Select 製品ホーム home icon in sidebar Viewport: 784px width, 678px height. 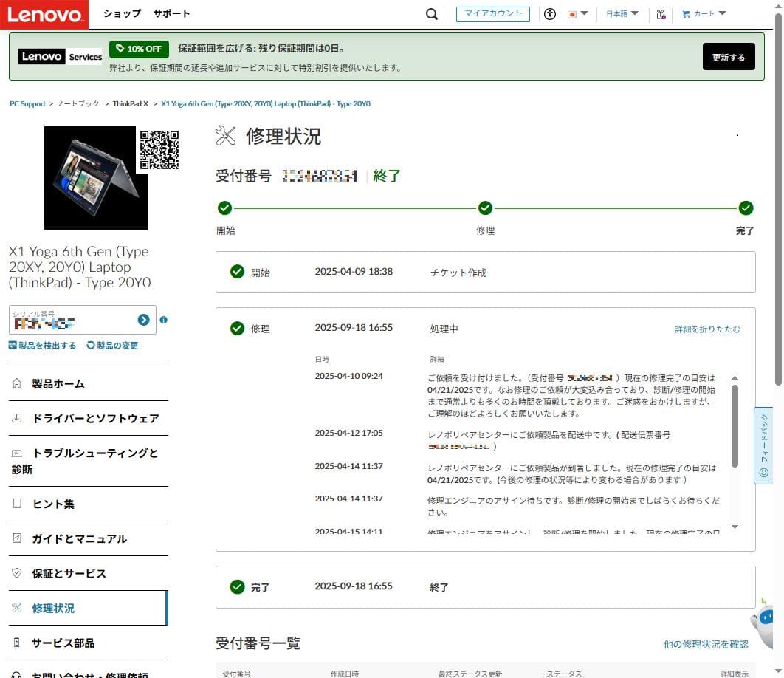click(x=16, y=383)
